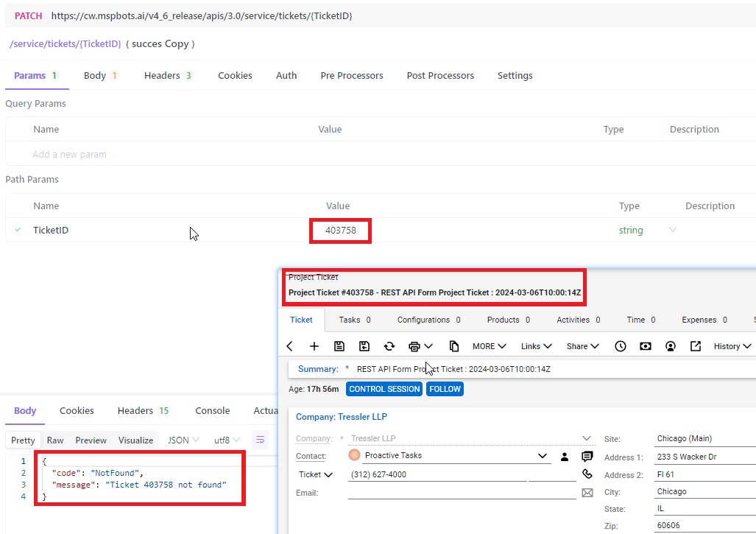Click the person icon beside the Contact field
The image size is (756, 534).
pos(565,457)
